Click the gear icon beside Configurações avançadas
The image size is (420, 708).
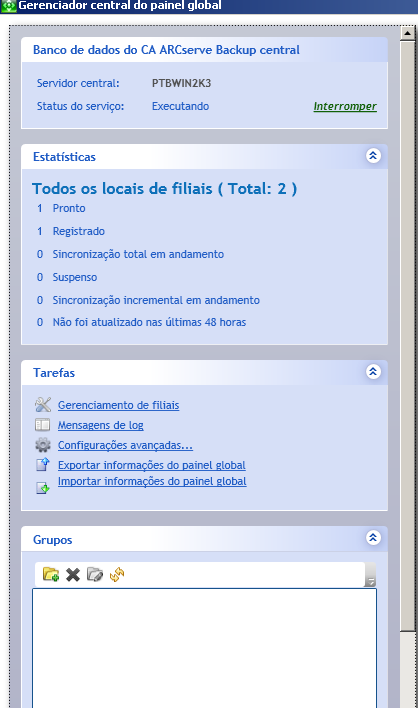tap(43, 445)
